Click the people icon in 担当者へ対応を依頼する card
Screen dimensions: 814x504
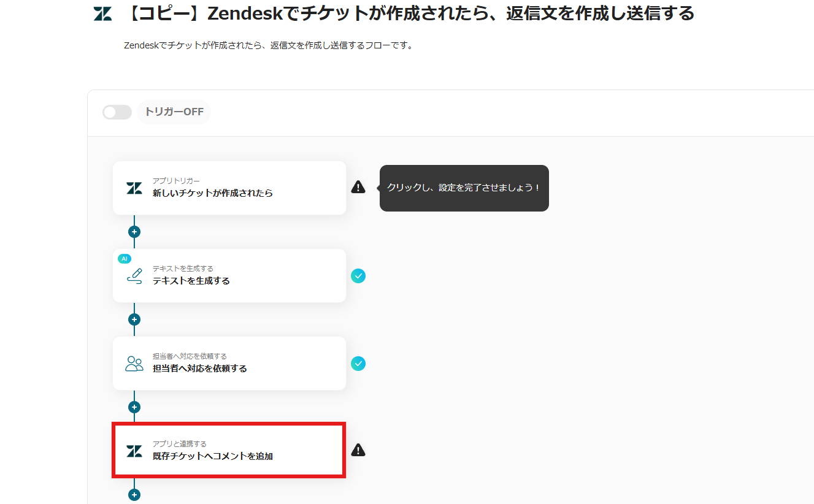click(134, 364)
